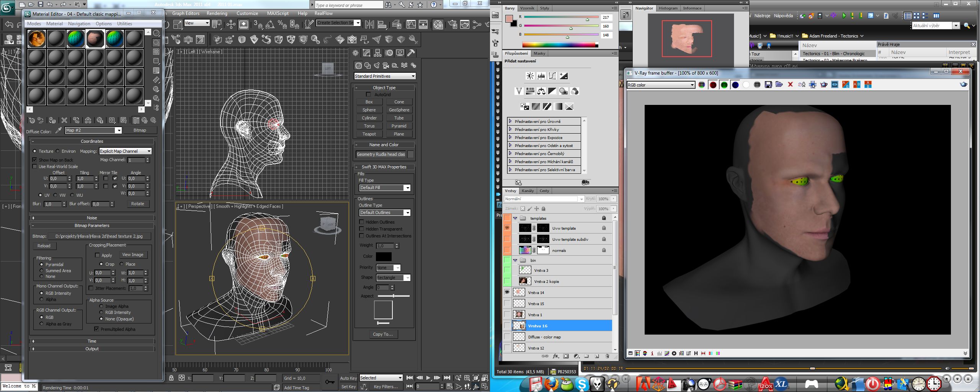Enable the Use Real-World Scale checkbox
This screenshot has height=392, width=980.
(35, 167)
